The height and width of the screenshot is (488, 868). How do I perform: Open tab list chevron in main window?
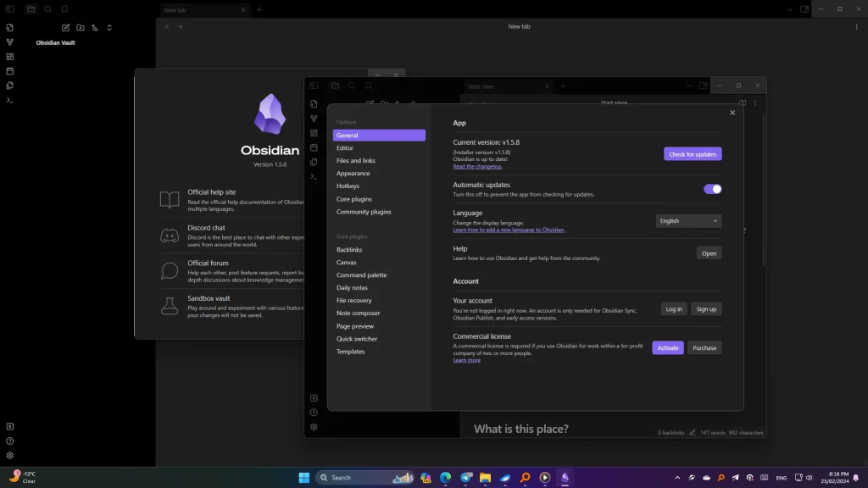point(790,9)
